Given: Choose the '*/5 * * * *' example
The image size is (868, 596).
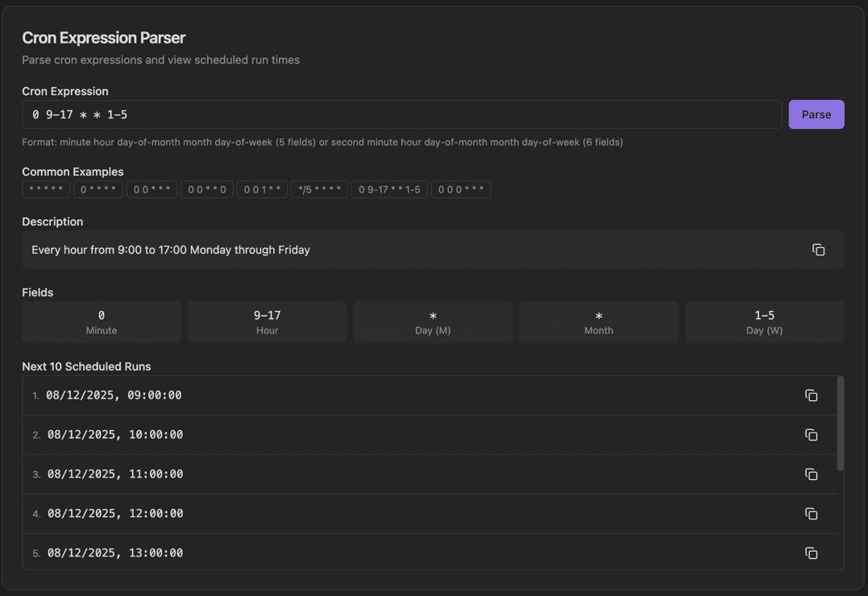Looking at the screenshot, I should point(319,188).
